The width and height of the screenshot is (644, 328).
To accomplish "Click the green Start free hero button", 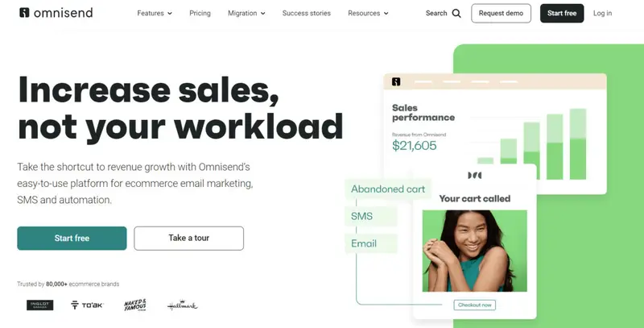I will pos(72,238).
